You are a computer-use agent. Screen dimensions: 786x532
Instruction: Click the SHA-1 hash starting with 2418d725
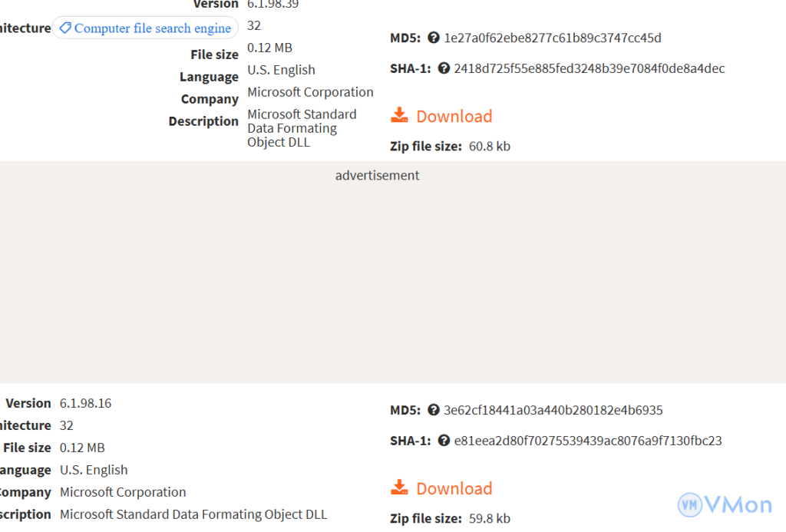589,68
